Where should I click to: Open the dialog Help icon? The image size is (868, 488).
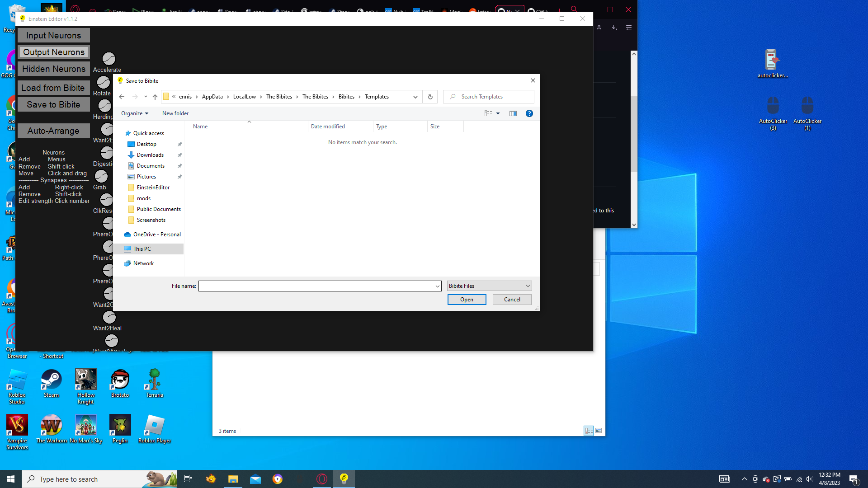(529, 113)
